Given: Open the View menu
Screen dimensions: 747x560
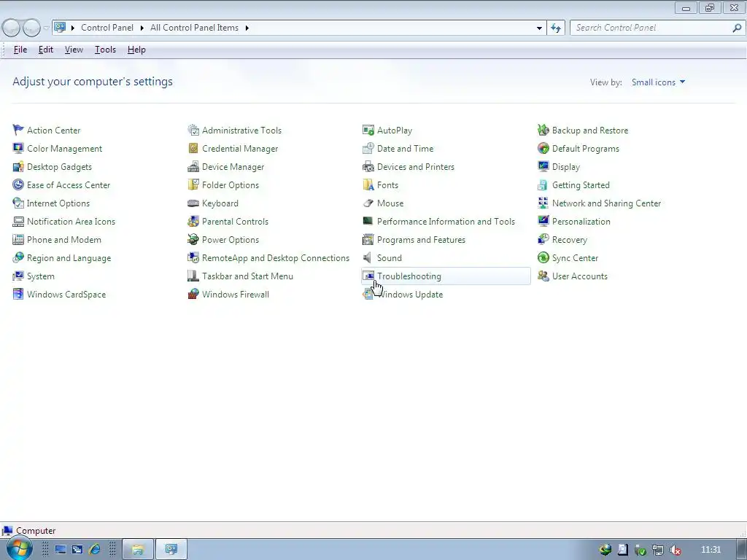Looking at the screenshot, I should point(74,50).
